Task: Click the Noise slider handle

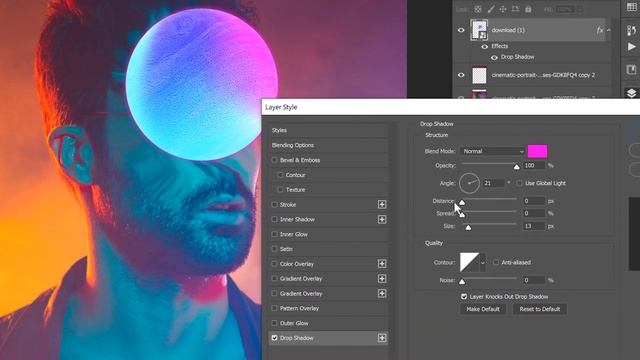Action: coord(462,281)
